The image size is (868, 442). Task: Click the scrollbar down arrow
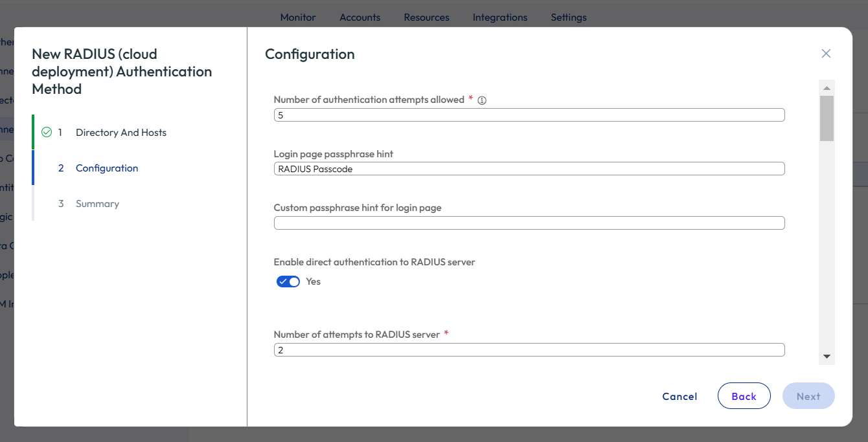pyautogui.click(x=827, y=357)
